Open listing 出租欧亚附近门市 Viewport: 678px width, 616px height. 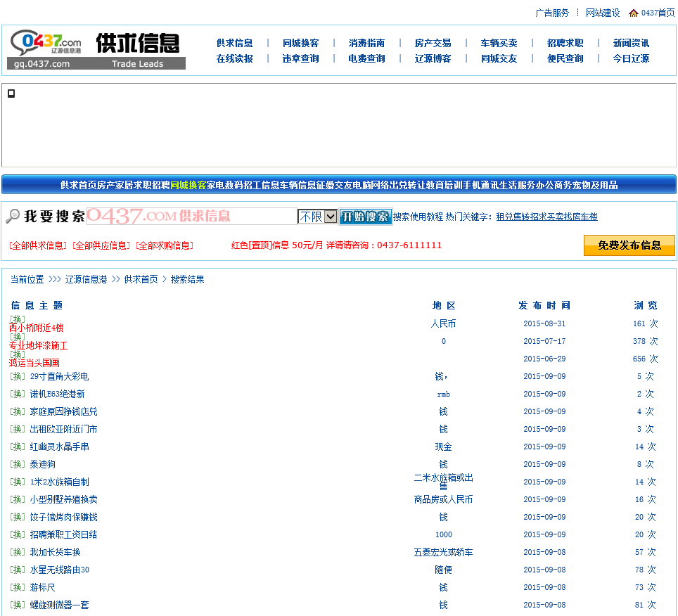click(x=63, y=429)
